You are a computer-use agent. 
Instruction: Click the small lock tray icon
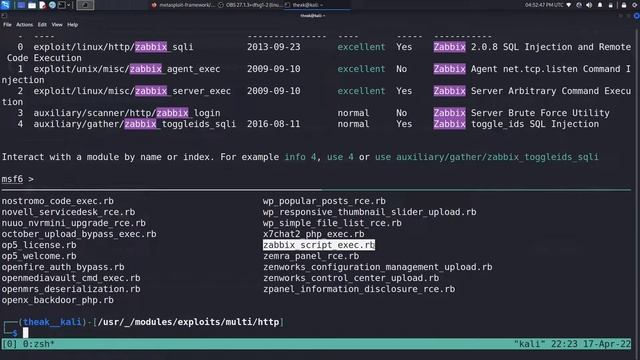click(611, 5)
